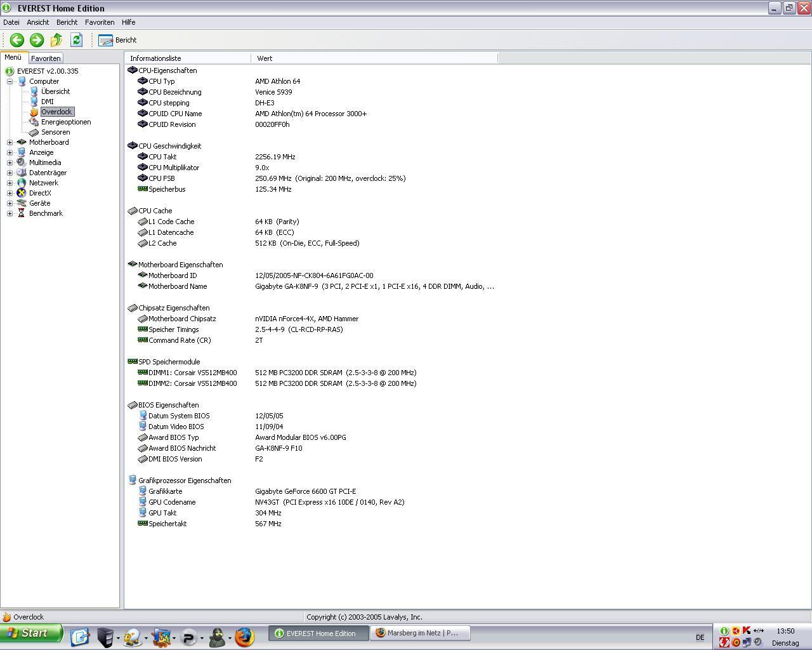Image resolution: width=812 pixels, height=650 pixels.
Task: Click the green Forward arrow toolbar icon
Action: pyautogui.click(x=37, y=40)
